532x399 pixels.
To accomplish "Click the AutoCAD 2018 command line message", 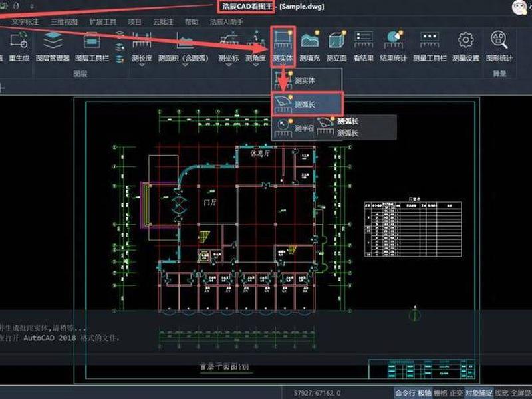I will click(60, 338).
